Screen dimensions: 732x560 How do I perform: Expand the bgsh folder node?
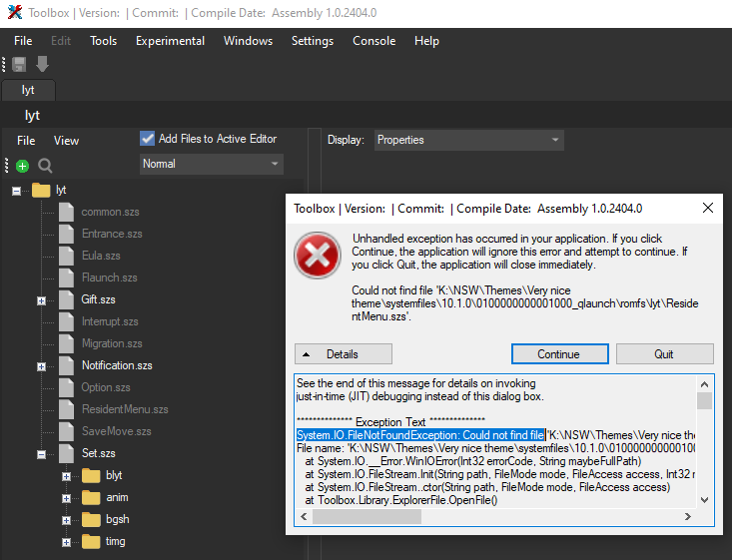coord(66,520)
